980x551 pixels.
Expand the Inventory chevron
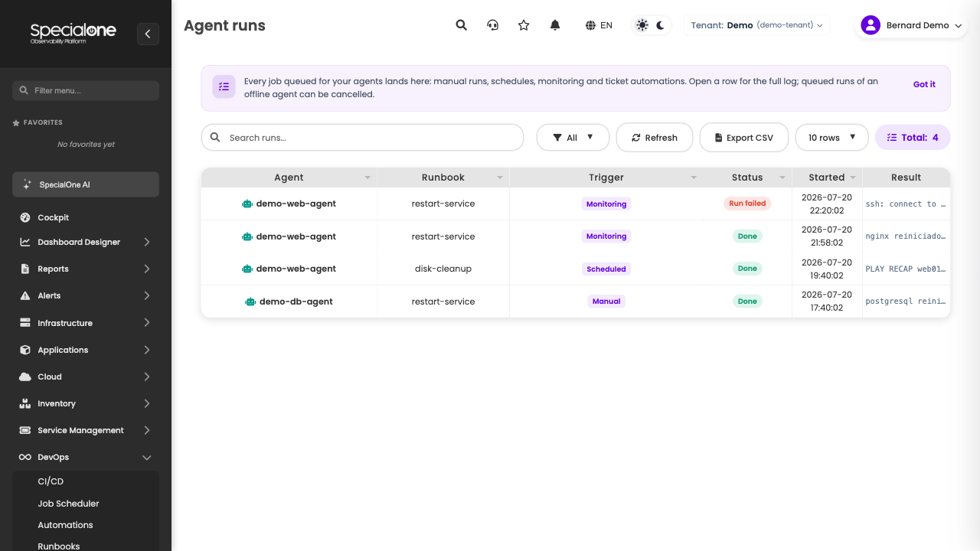point(147,403)
